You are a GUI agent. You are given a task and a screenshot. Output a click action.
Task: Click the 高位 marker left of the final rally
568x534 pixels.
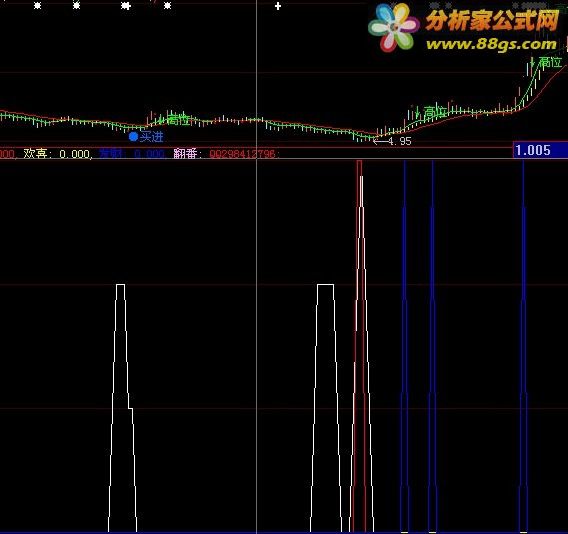click(431, 112)
